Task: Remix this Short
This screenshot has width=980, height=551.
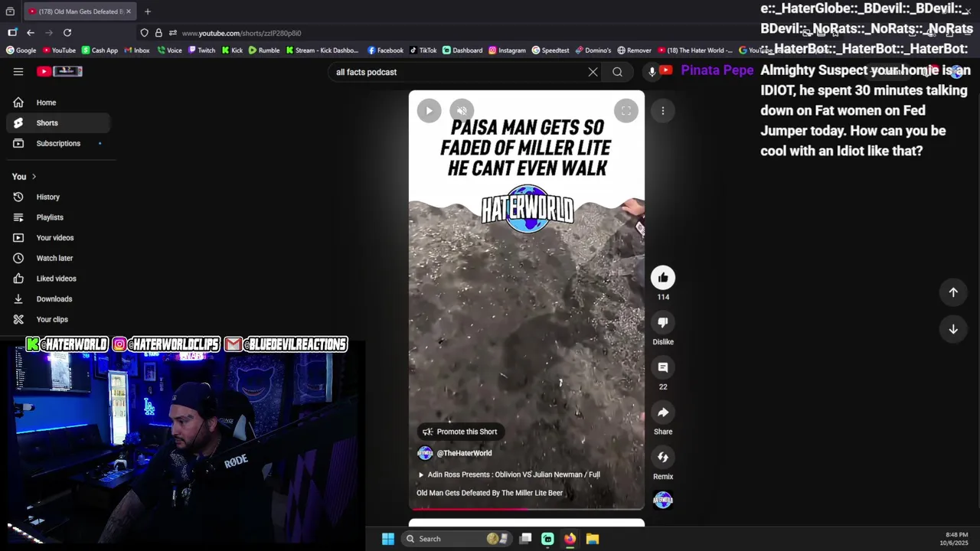Action: tap(663, 458)
